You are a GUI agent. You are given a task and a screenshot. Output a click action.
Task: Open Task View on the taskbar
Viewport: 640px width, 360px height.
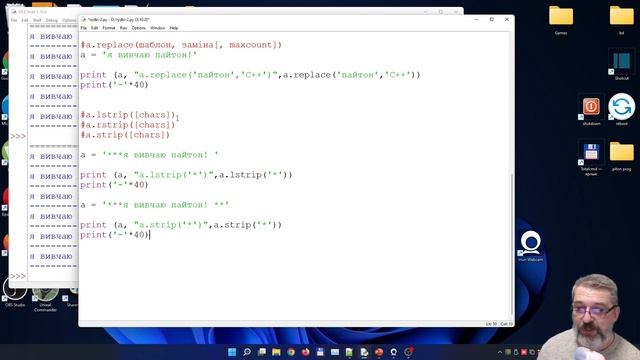[261, 352]
